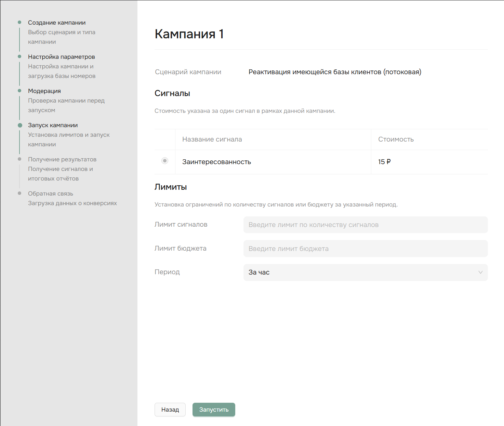Select the Заинтересованность signal radio button
Image resolution: width=504 pixels, height=426 pixels.
click(x=165, y=161)
